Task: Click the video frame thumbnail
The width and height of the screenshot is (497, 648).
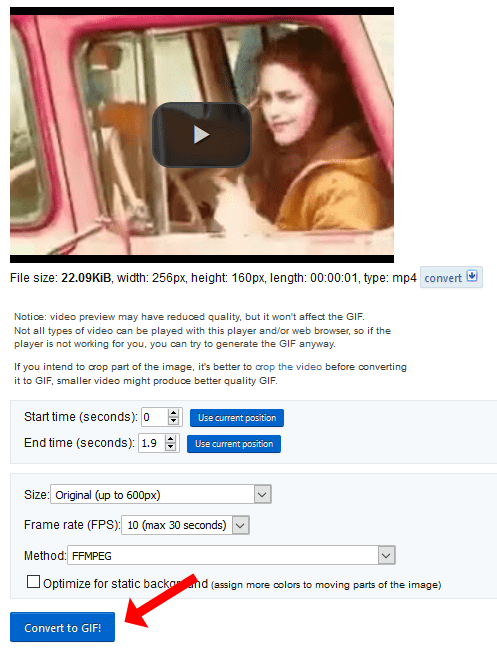Action: coord(202,135)
